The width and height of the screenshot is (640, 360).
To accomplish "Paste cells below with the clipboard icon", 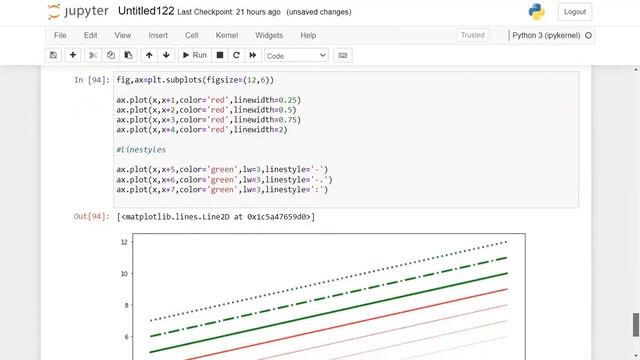I will 128,55.
